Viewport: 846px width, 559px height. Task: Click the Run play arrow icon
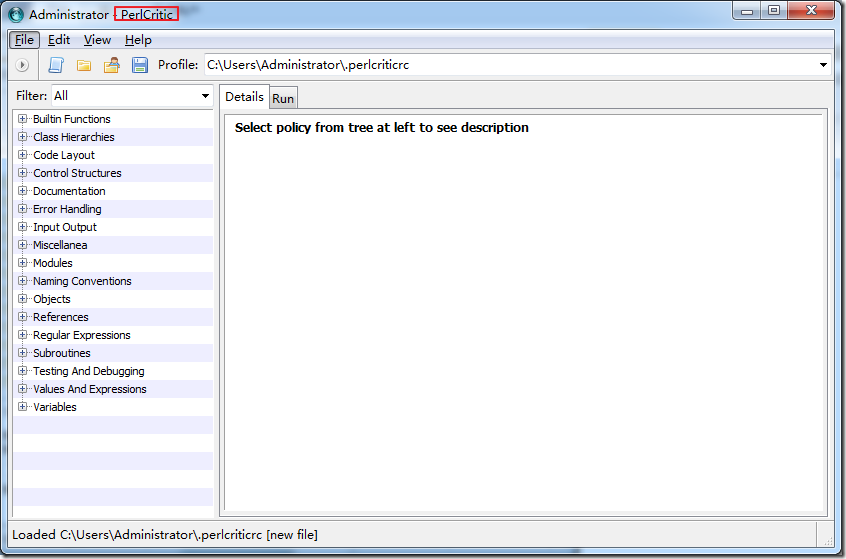(22, 65)
